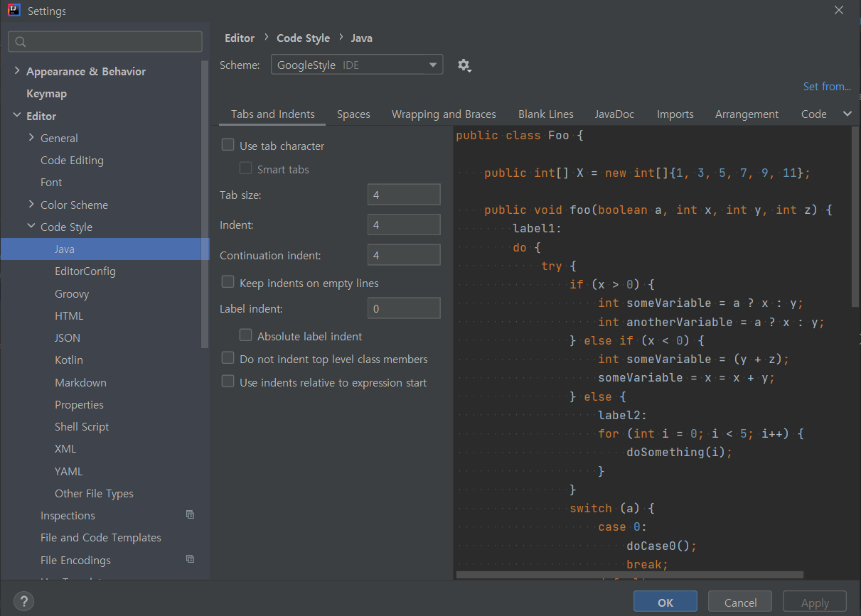The width and height of the screenshot is (861, 616).
Task: Open the hidden tabs overflow chevron
Action: pyautogui.click(x=847, y=114)
